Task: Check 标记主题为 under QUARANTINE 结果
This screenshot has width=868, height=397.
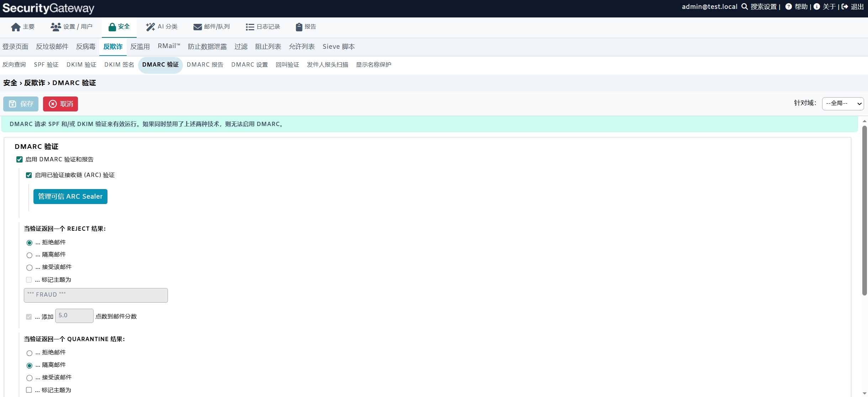Action: 29,390
